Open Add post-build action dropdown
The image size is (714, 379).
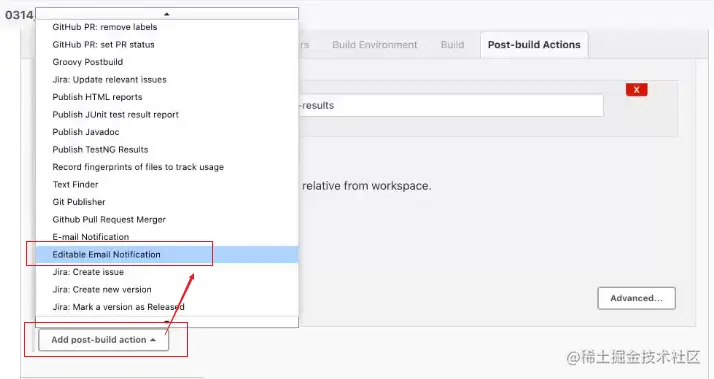[103, 340]
